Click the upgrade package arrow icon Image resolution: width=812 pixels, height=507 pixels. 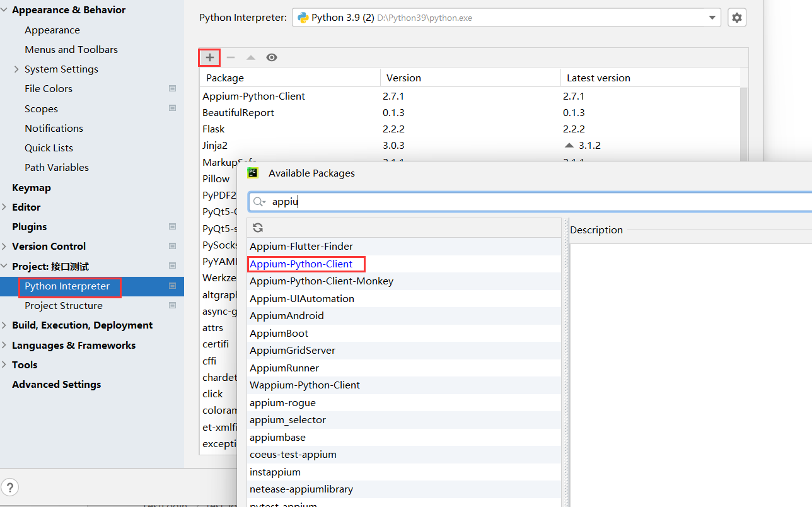pyautogui.click(x=251, y=57)
